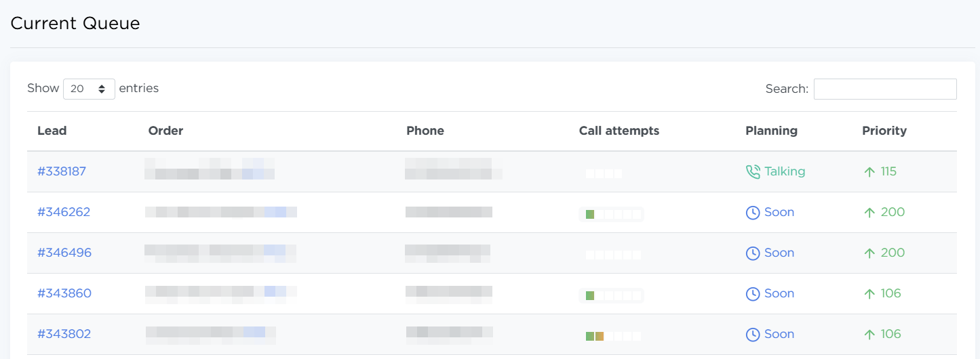Screen dimensions: 980x359
Task: Sort by the Call attempts column
Action: (x=619, y=131)
